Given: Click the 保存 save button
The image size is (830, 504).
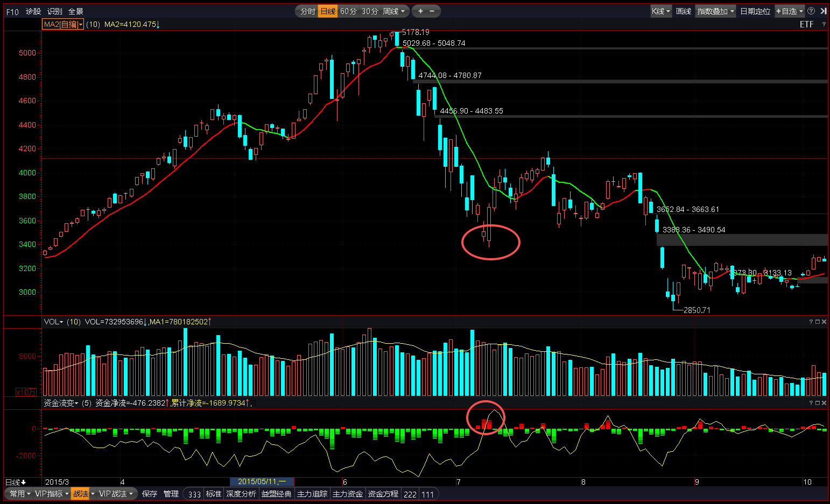Looking at the screenshot, I should tap(150, 494).
